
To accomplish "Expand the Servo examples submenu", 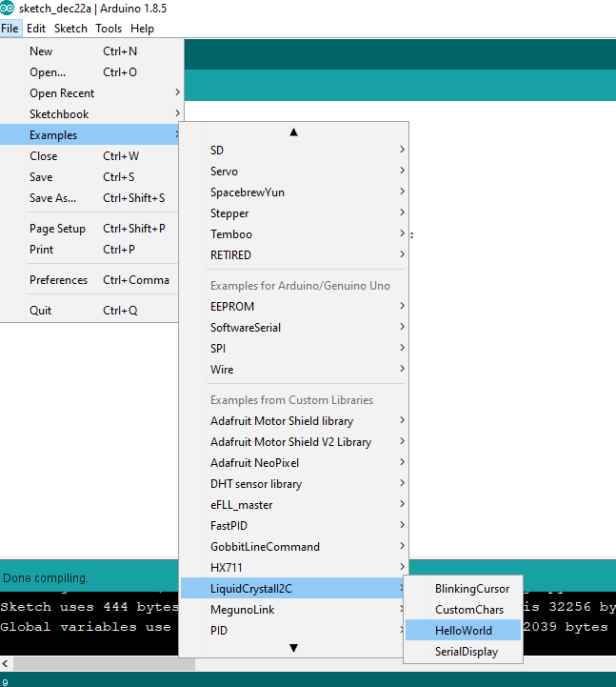I will (x=294, y=172).
